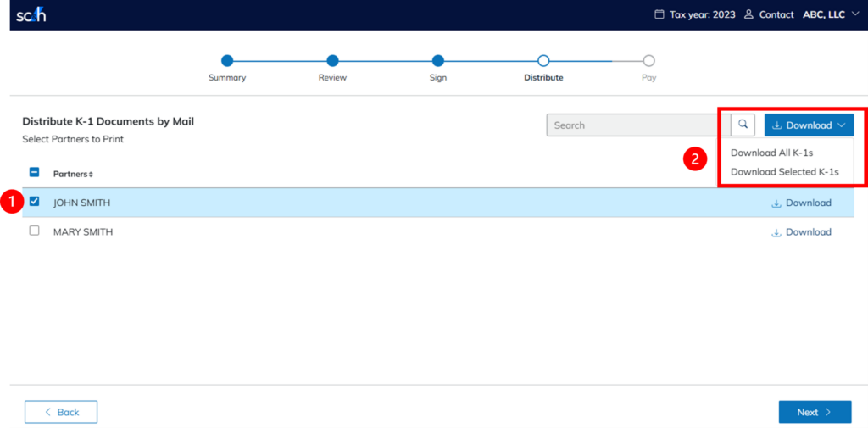This screenshot has height=428, width=868.
Task: Uncheck the JOHN SMITH checkbox
Action: [x=35, y=202]
